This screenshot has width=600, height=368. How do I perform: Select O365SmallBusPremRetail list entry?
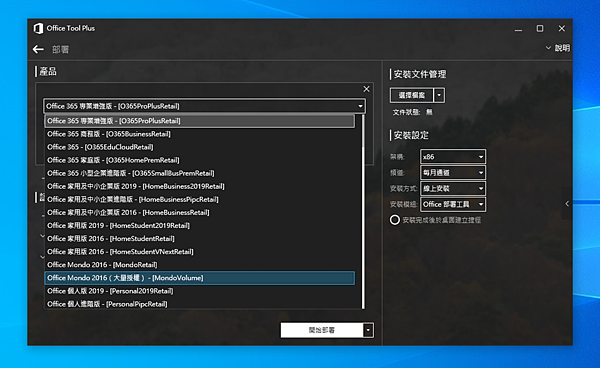[199, 173]
